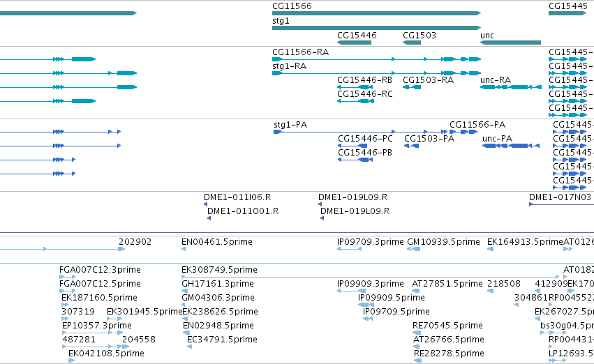Select FGA007C12.5prime

point(68,291)
